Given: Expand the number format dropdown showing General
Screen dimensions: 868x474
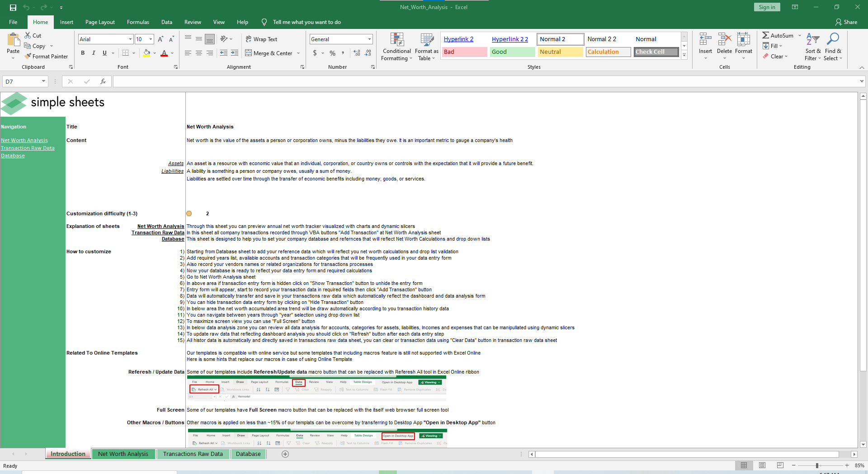Looking at the screenshot, I should coord(369,39).
